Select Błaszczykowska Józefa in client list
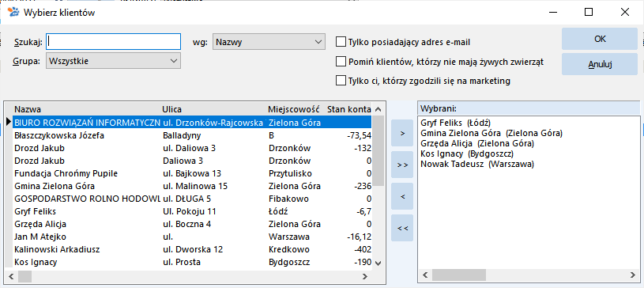Image resolution: width=644 pixels, height=288 pixels. click(192, 135)
